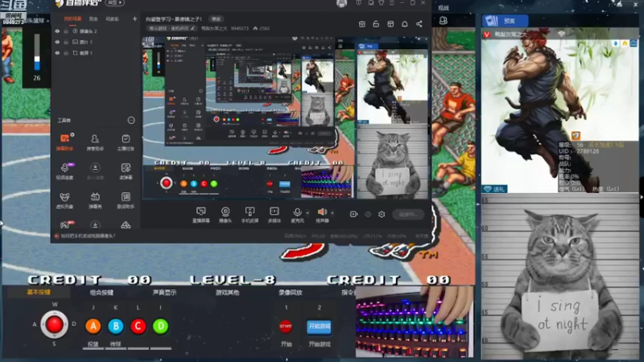Click the 送礼 gift button on the webcam panel

tap(495, 189)
